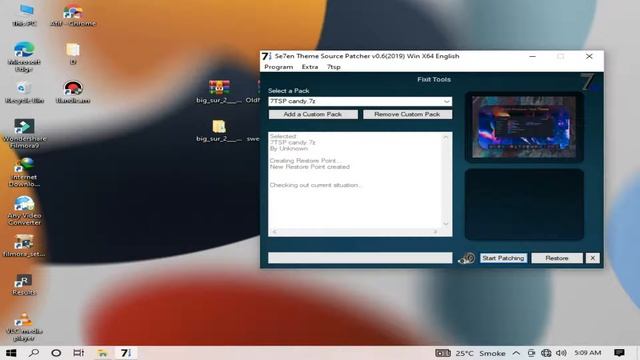Click the 7tsp taskbar icon
The height and width of the screenshot is (360, 640).
point(126,353)
